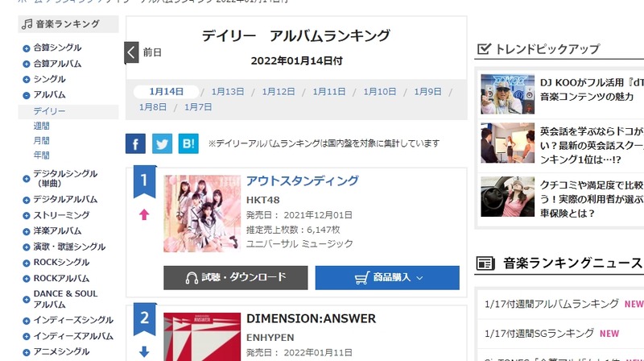Switch to 1月12日 ranking

(x=278, y=92)
